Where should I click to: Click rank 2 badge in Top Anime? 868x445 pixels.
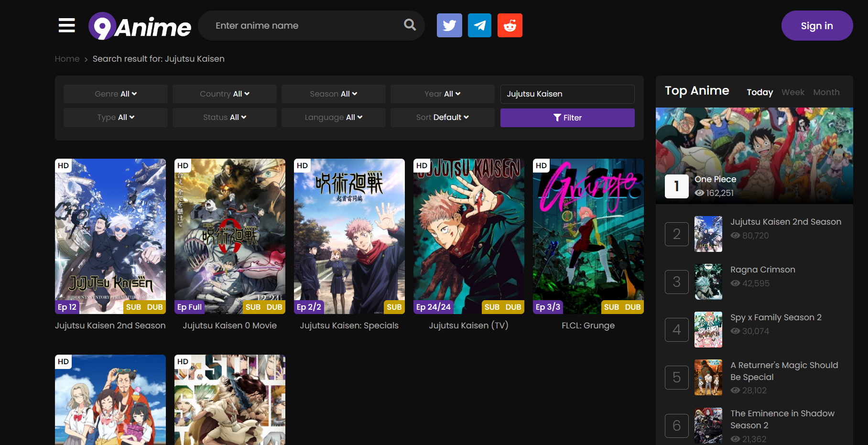(676, 234)
